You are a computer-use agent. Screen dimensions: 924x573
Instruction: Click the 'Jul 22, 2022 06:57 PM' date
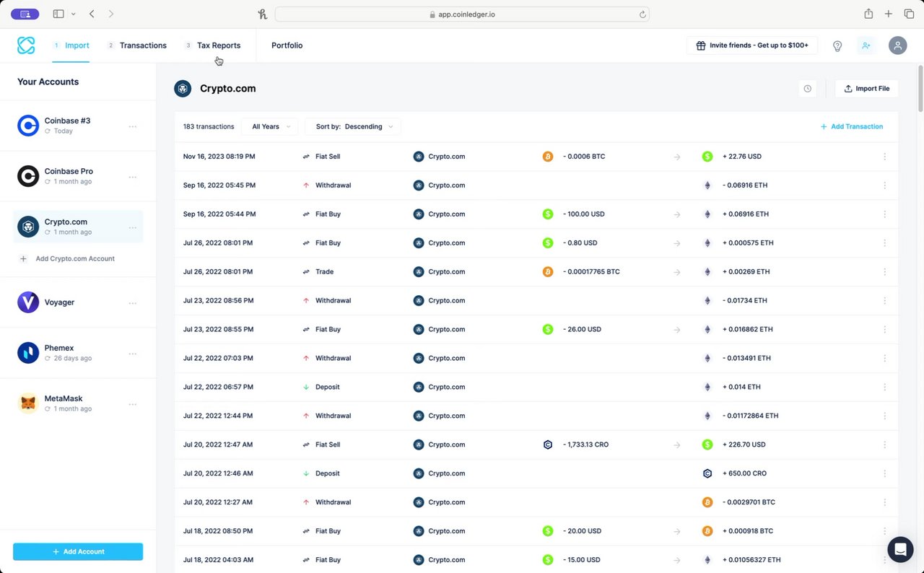[218, 387]
